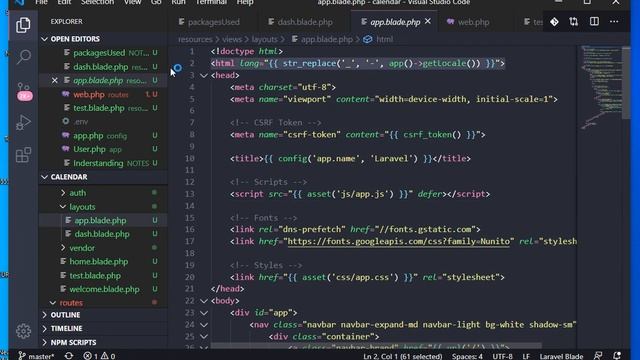Fold the container div at line 25
This screenshot has height=360, width=640.
tap(203, 337)
